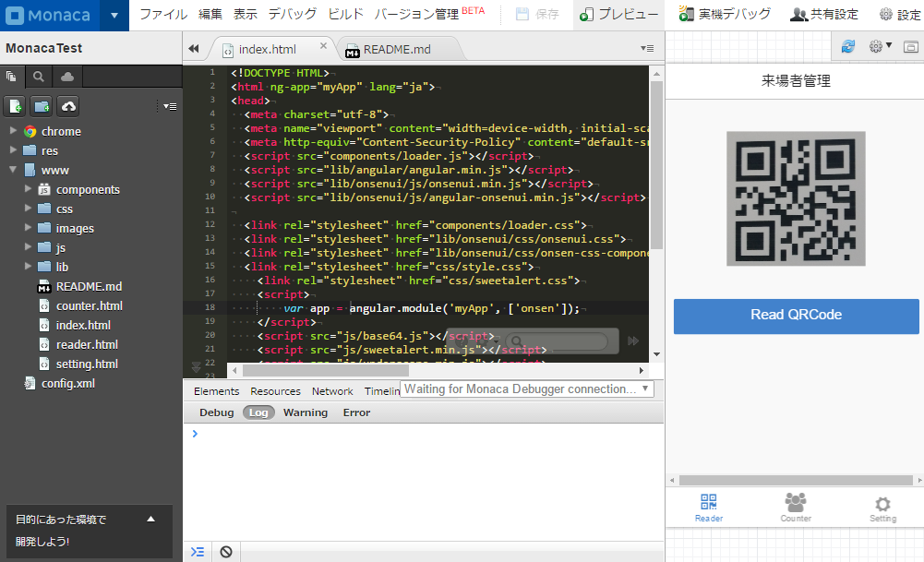
Task: Click the cloud upload icon
Action: click(x=68, y=106)
